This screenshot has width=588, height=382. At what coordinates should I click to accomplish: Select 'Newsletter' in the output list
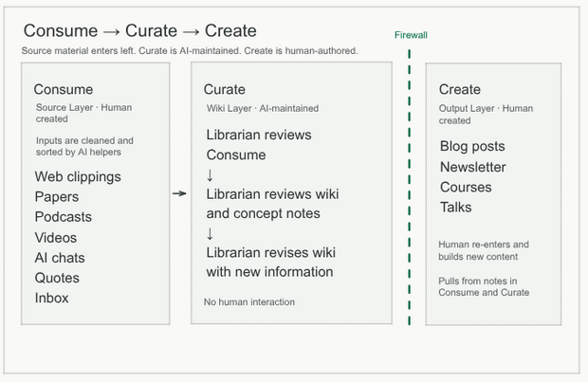point(473,167)
